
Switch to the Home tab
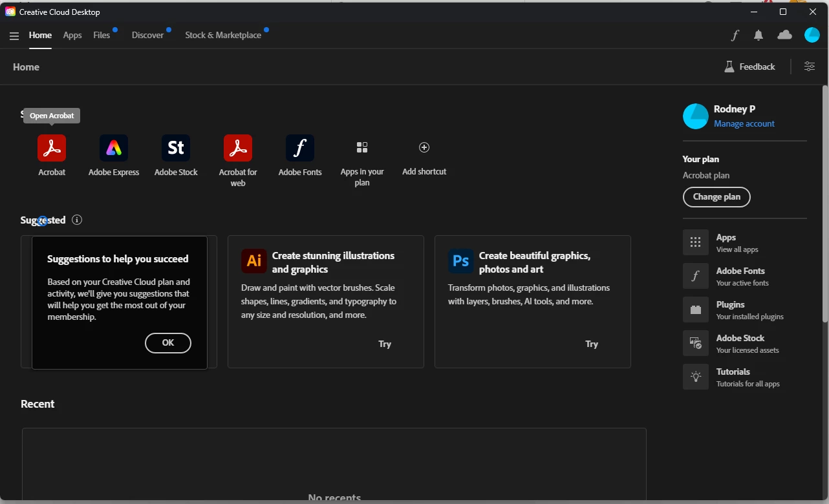click(x=40, y=35)
